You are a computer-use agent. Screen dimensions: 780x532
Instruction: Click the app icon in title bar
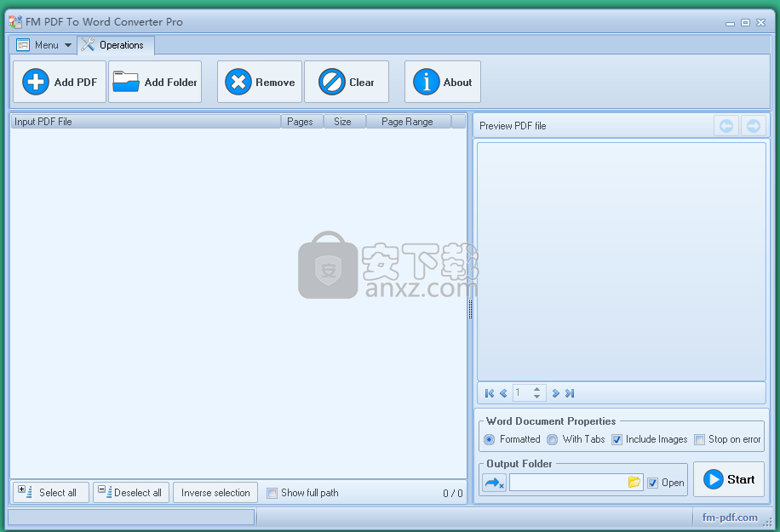[x=15, y=22]
